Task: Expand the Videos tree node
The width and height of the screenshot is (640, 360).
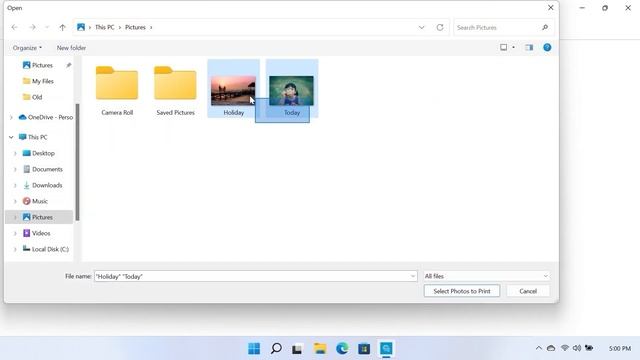Action: [x=15, y=233]
